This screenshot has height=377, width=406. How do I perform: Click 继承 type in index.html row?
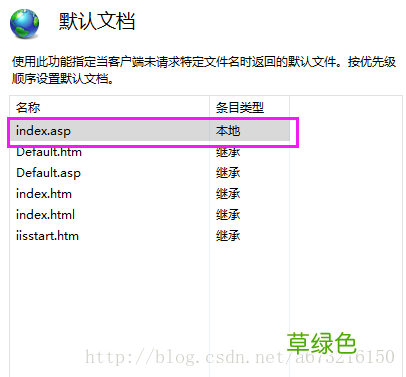228,215
